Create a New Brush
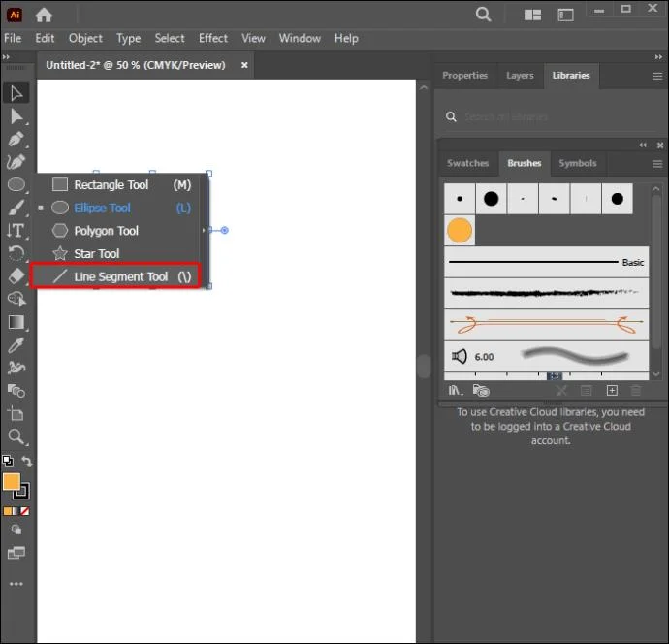The image size is (669, 644). pos(612,390)
